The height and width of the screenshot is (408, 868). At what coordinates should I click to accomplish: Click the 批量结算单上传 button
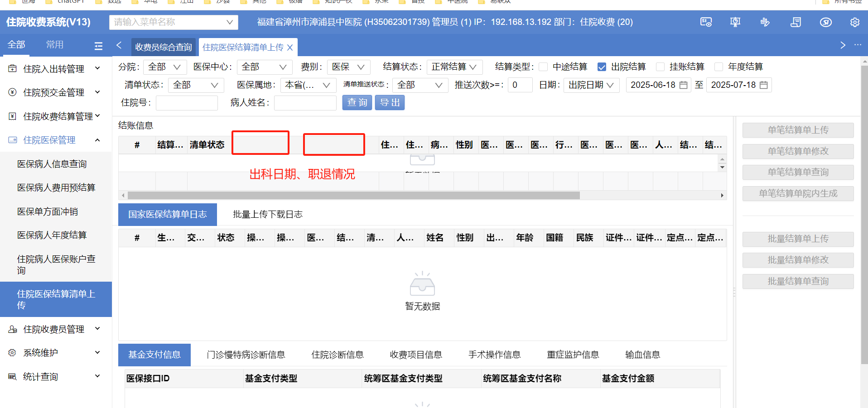point(798,239)
